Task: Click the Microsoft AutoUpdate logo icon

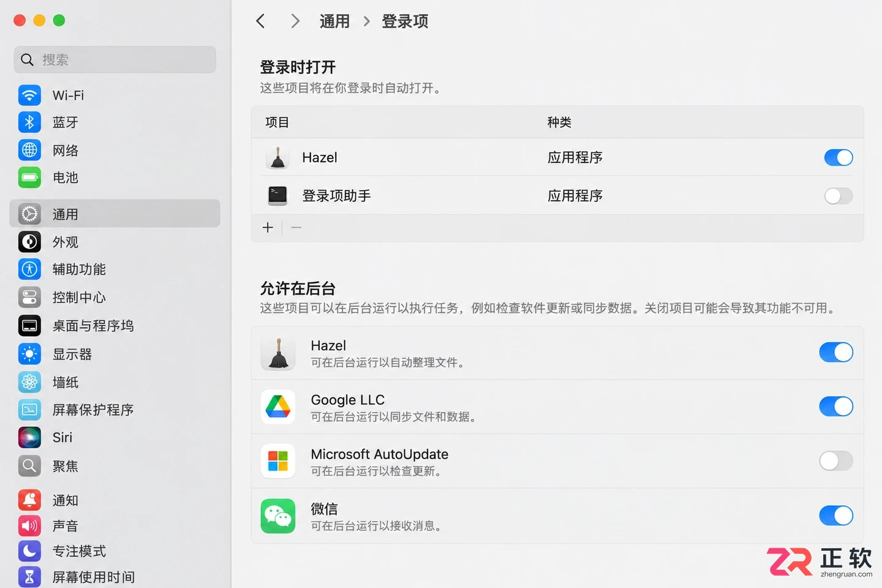Action: pos(278,461)
